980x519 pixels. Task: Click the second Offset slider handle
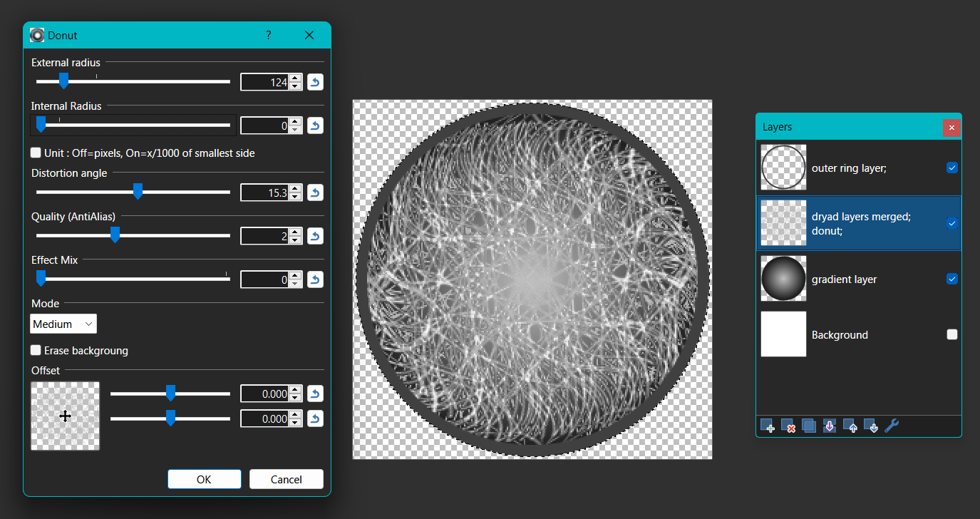(x=170, y=418)
